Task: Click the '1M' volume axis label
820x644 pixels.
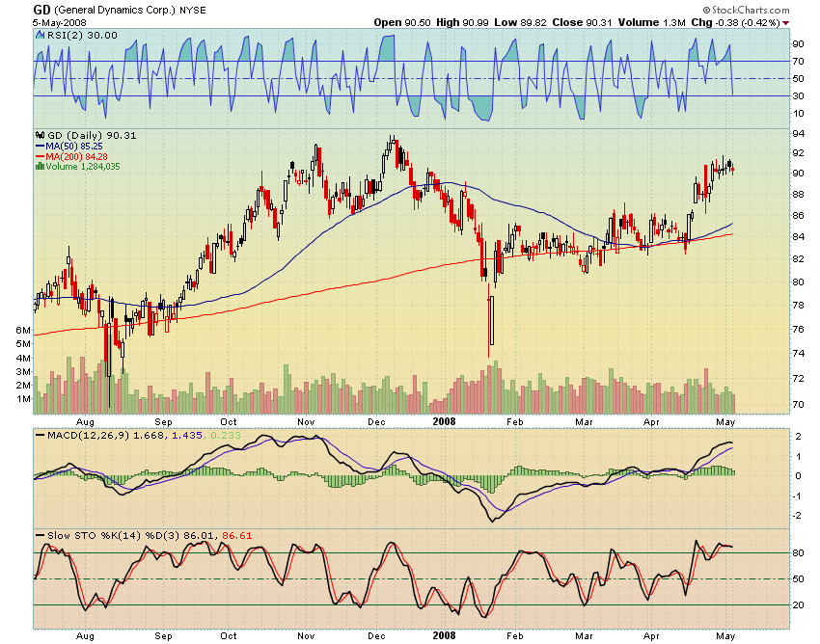Action: pos(23,399)
